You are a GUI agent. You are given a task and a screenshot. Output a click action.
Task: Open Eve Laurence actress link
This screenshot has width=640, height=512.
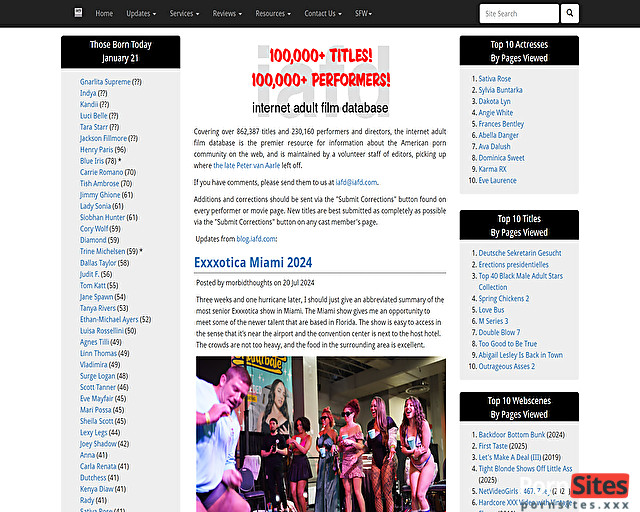[498, 180]
